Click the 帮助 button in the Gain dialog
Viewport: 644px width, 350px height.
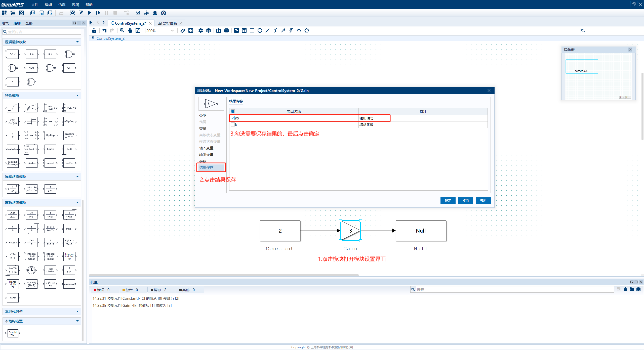[483, 200]
